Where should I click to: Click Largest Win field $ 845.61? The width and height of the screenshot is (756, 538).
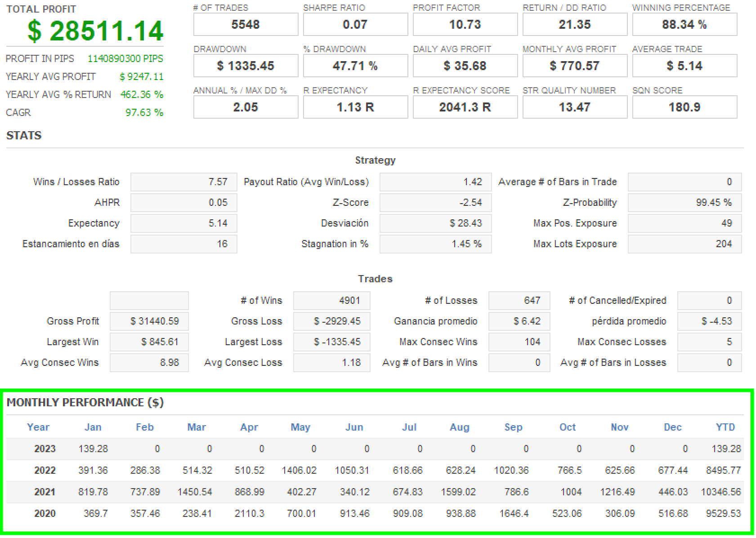(149, 342)
